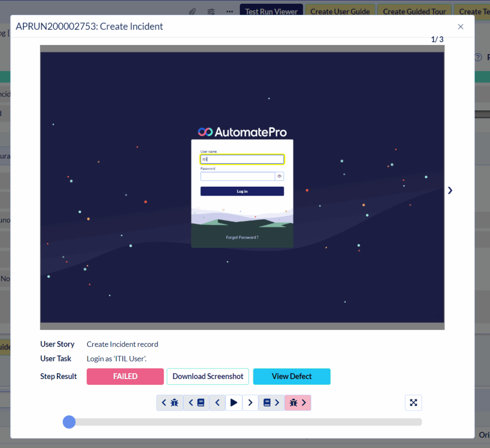Image resolution: width=490 pixels, height=448 pixels.
Task: Download Screenshot of this step
Action: (x=208, y=377)
